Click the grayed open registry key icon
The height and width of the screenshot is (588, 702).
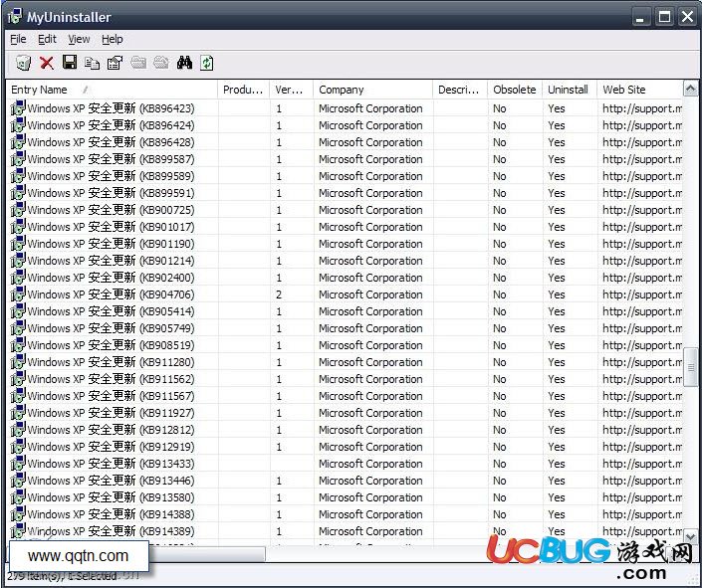coord(161,63)
